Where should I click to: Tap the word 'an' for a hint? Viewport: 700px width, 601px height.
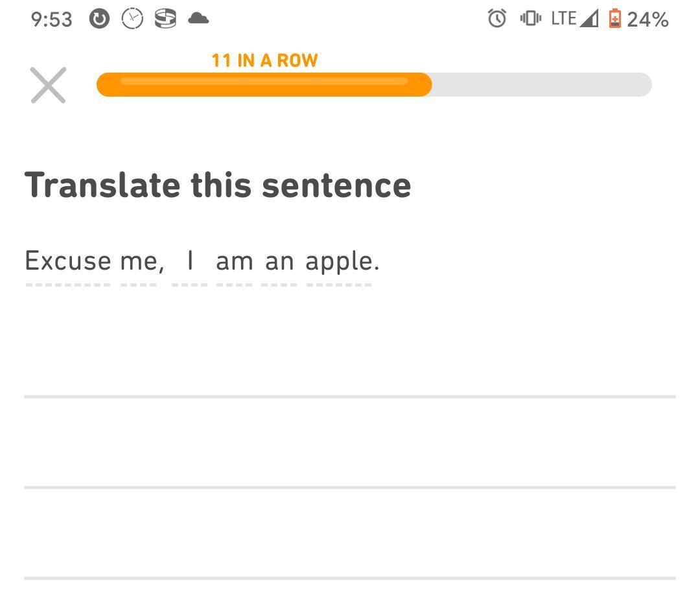(279, 262)
